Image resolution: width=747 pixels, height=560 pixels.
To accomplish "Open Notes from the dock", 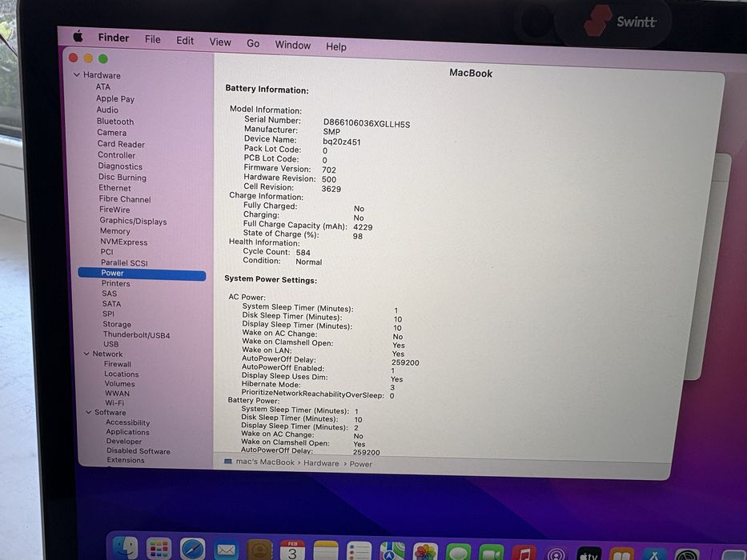I will 326,551.
